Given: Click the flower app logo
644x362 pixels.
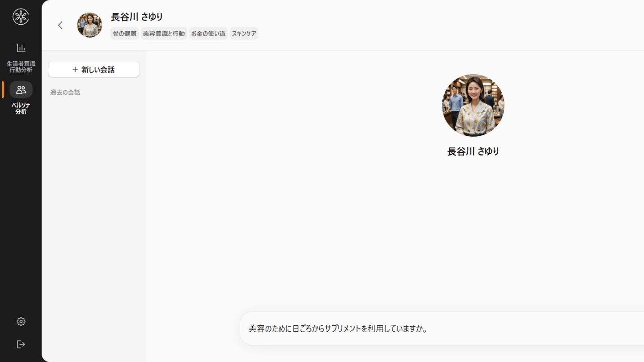Looking at the screenshot, I should pos(21,17).
